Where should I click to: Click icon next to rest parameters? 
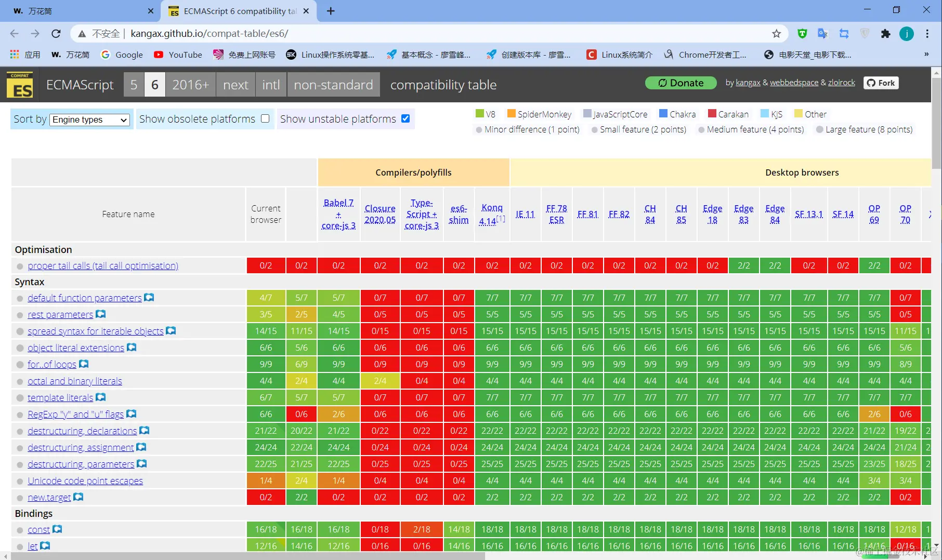coord(101,314)
